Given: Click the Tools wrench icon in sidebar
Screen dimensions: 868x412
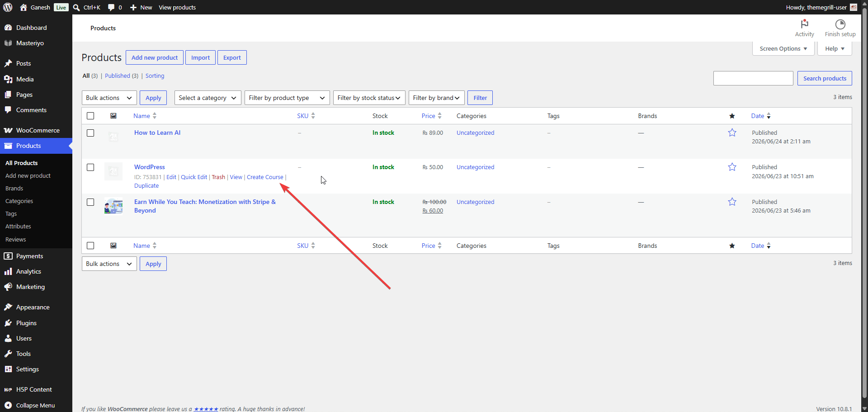Looking at the screenshot, I should click(8, 354).
